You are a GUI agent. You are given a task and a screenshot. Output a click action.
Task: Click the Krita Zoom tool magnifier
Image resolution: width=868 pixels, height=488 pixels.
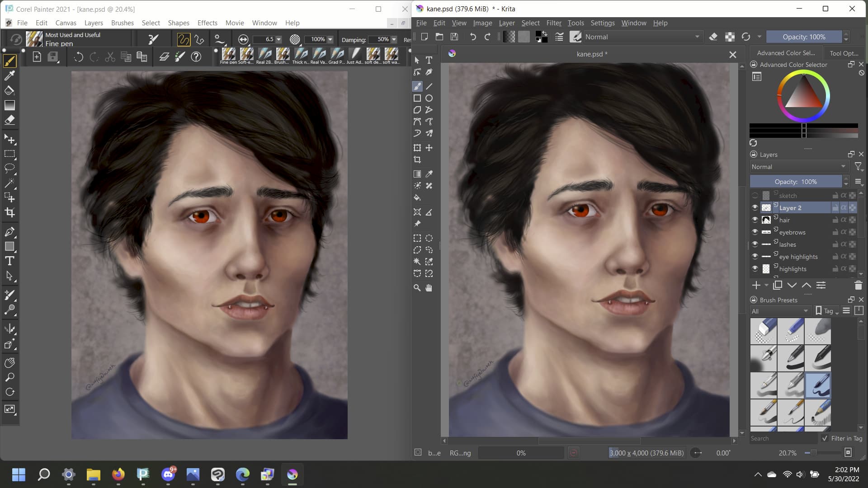coord(417,288)
